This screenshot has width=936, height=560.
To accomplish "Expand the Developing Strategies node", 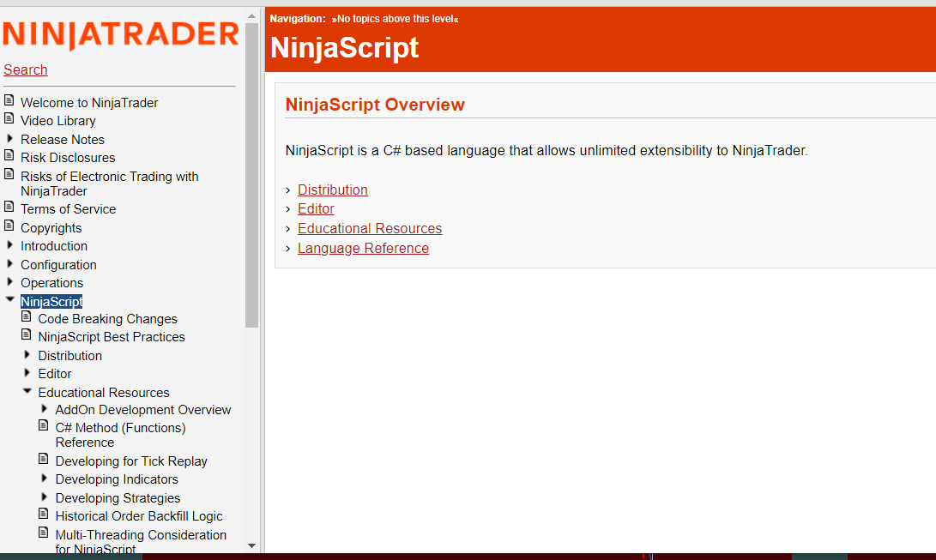I will point(44,497).
